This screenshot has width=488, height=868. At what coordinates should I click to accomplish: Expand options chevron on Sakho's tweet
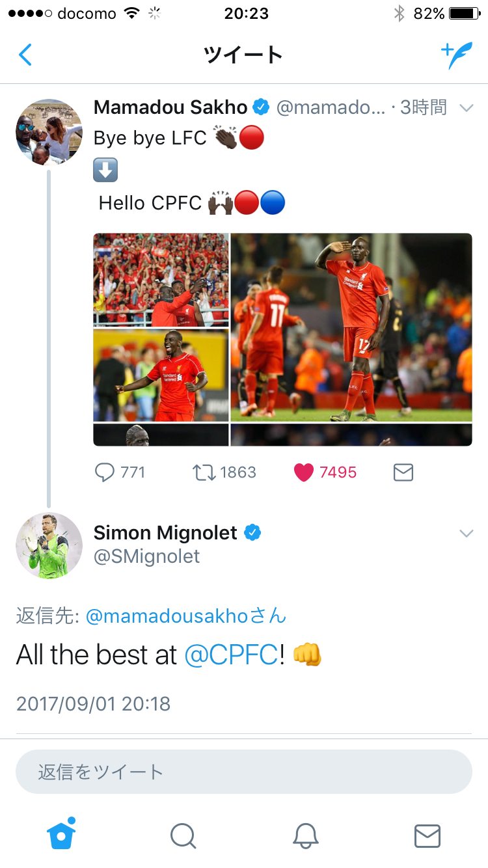point(466,108)
